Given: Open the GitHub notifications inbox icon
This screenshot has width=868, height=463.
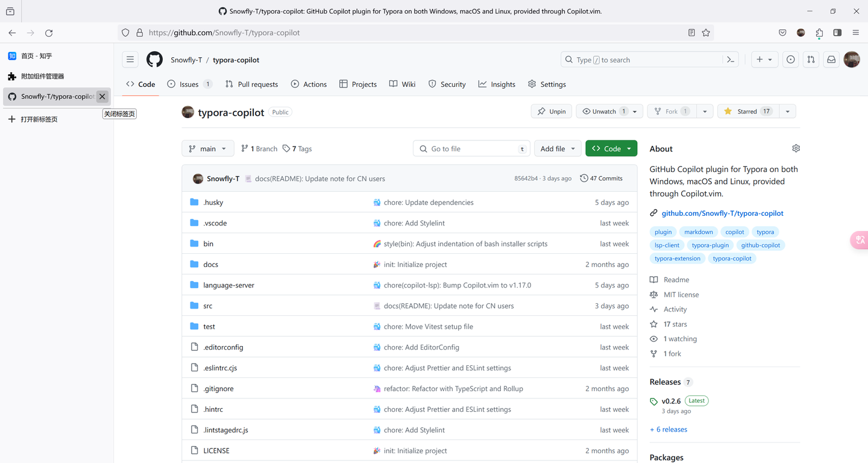Looking at the screenshot, I should click(831, 60).
